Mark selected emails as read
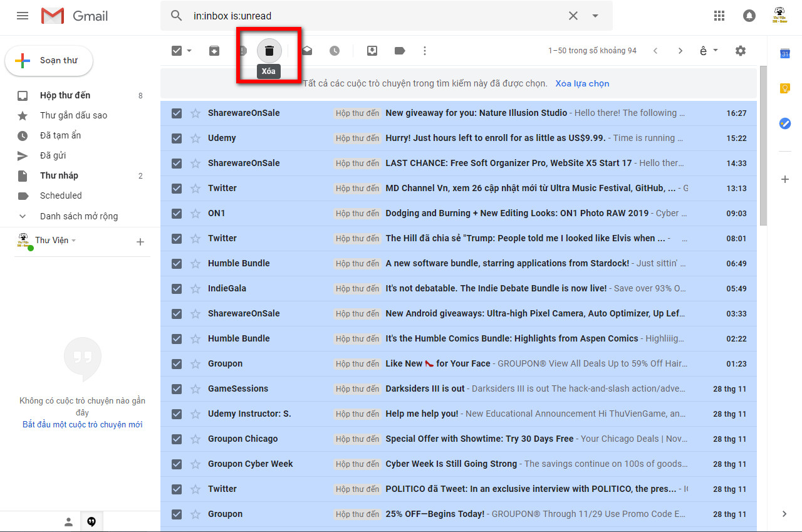 click(307, 50)
